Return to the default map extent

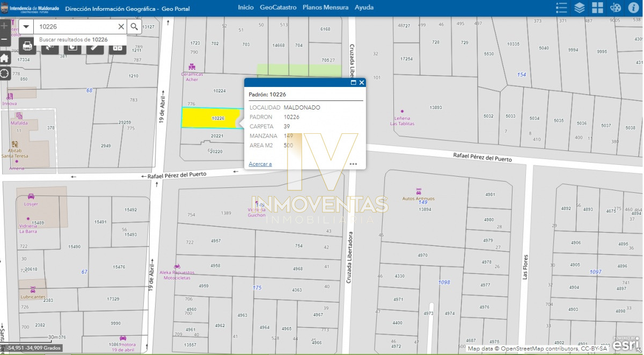click(x=4, y=56)
